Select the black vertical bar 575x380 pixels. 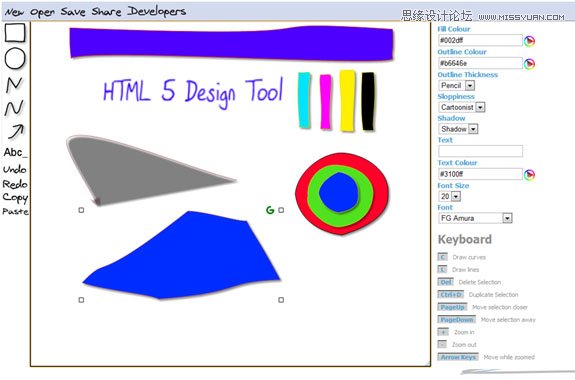tap(368, 101)
